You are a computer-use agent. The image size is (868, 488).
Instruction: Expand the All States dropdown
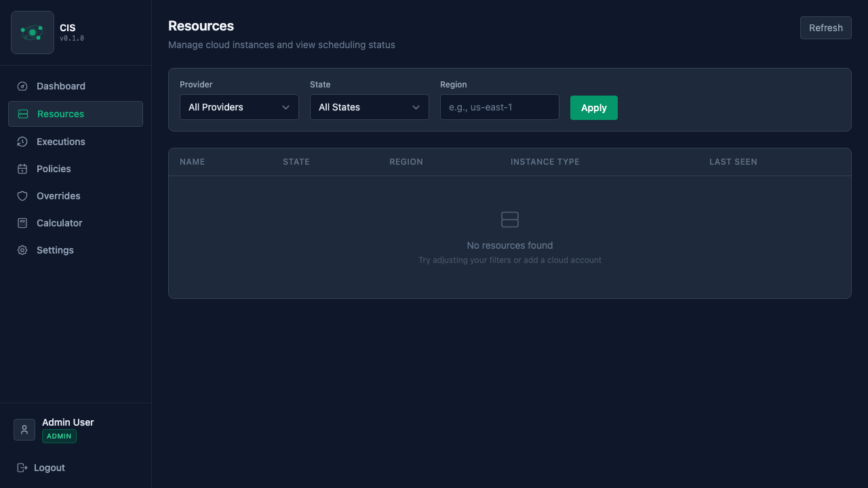pos(370,107)
